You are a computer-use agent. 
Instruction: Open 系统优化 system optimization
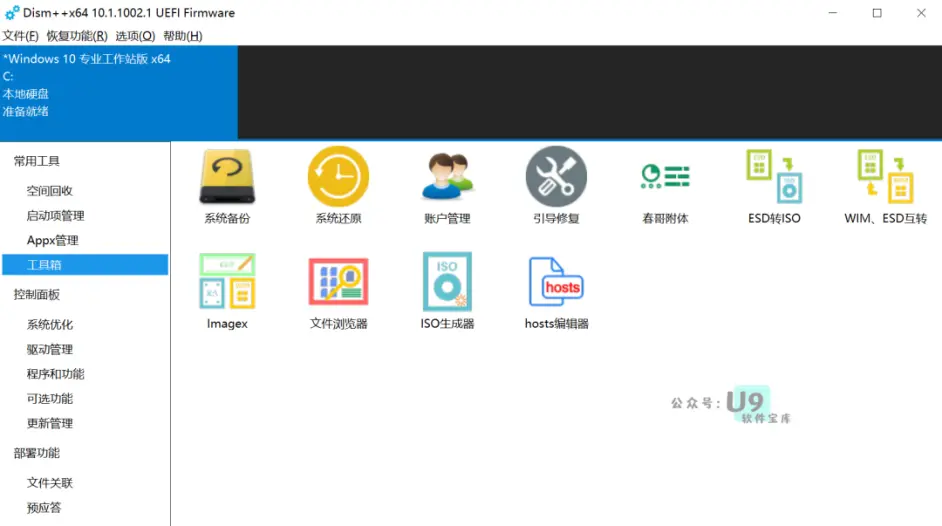(x=49, y=325)
